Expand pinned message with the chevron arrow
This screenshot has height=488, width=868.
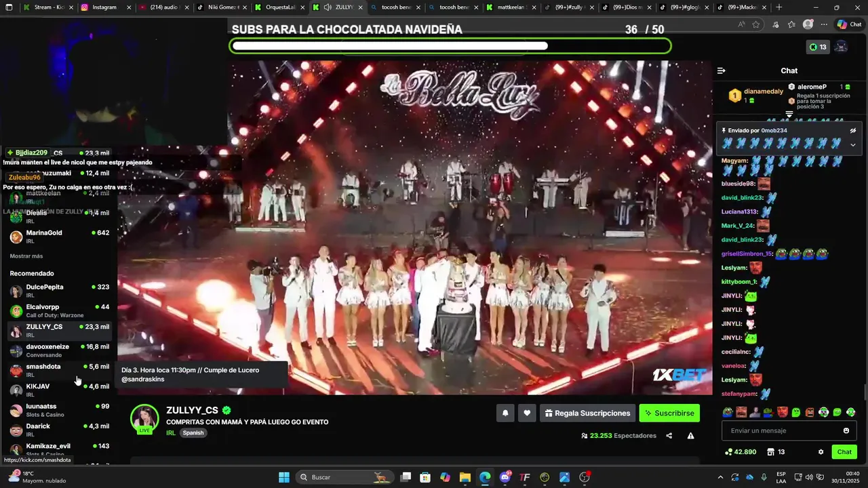[853, 144]
